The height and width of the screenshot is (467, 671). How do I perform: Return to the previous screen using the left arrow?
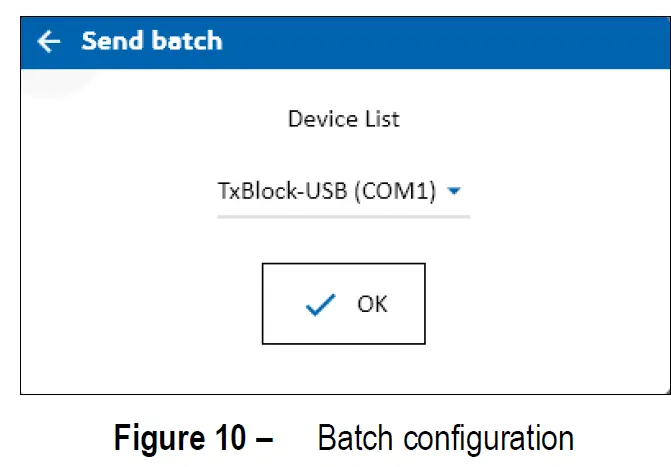click(48, 41)
